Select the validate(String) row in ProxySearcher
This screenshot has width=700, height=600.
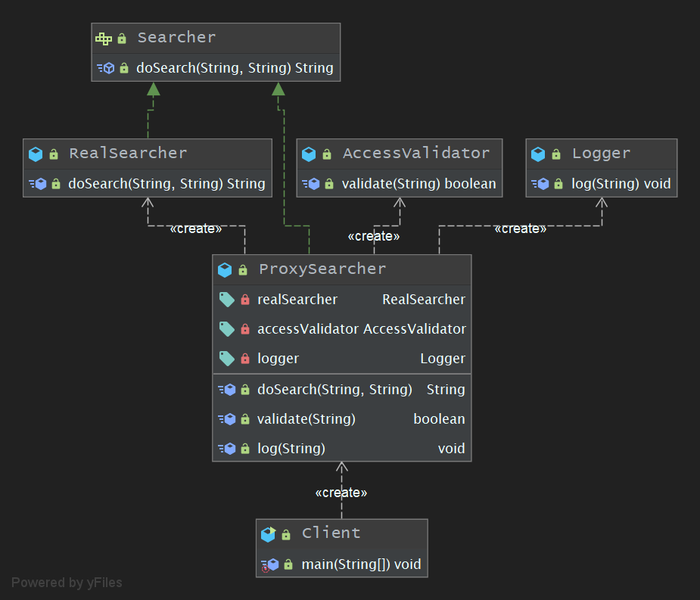tap(306, 418)
